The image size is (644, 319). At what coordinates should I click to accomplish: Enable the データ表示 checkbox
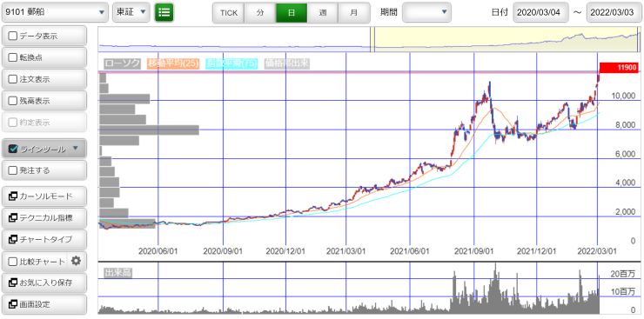(x=13, y=37)
